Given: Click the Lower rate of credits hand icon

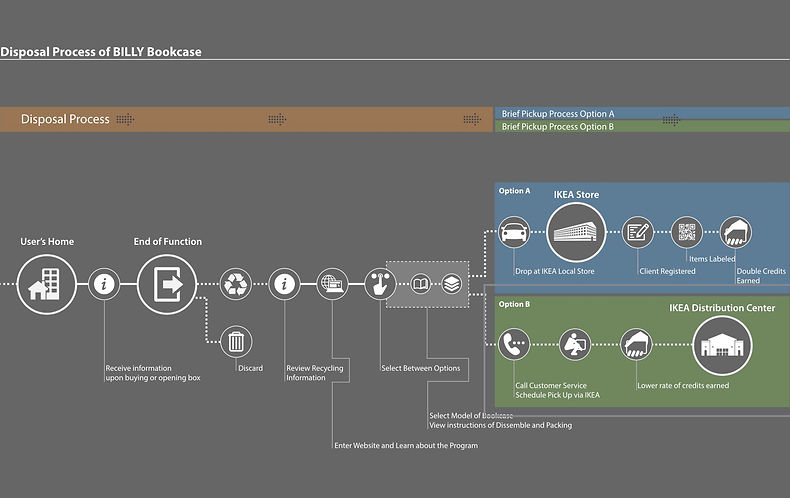Looking at the screenshot, I should [x=636, y=345].
